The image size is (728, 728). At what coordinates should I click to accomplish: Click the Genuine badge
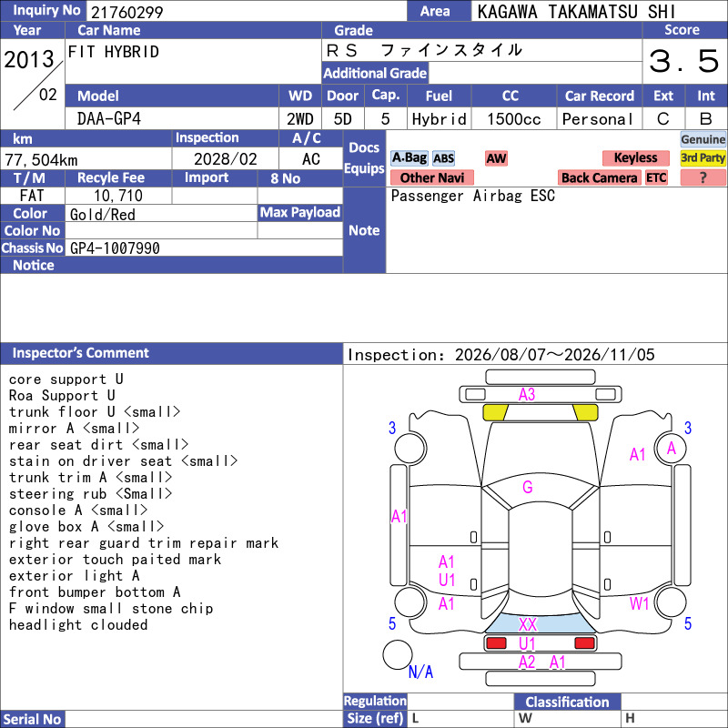(x=703, y=139)
